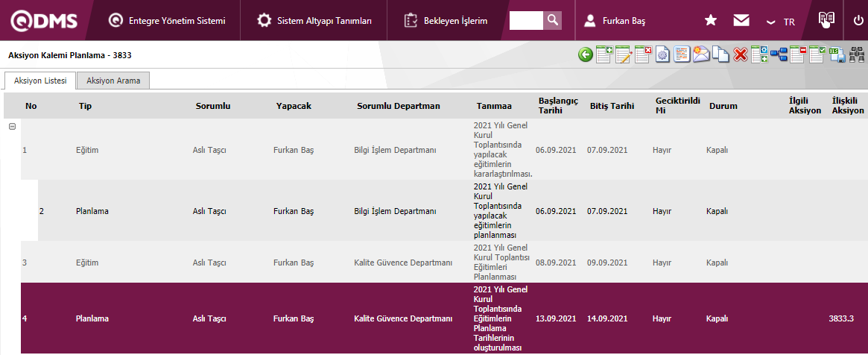This screenshot has height=355, width=868.
Task: Edit action item using the pencil icon
Action: [x=624, y=54]
